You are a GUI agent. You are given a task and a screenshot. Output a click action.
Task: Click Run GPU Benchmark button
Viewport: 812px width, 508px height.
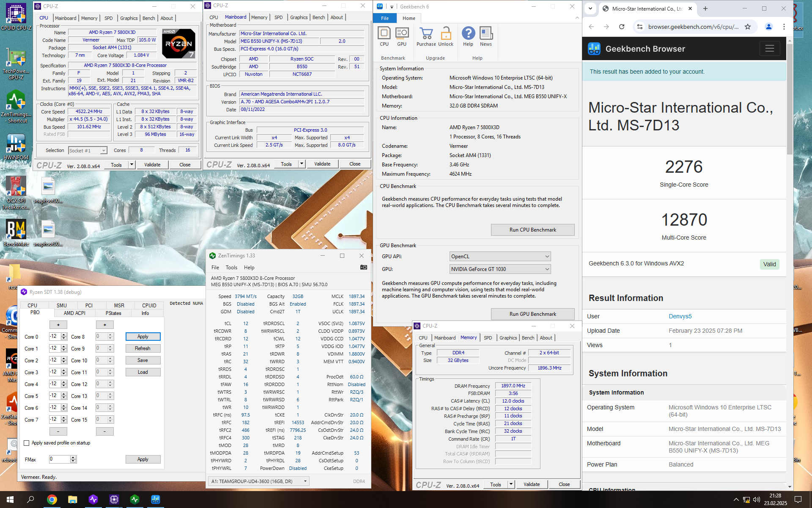coord(532,314)
